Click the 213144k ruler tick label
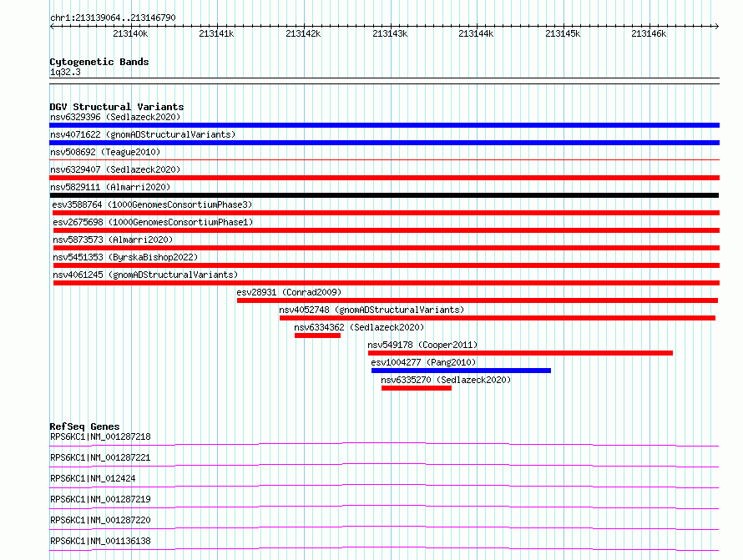Viewport: 743px width, 560px height. click(476, 33)
